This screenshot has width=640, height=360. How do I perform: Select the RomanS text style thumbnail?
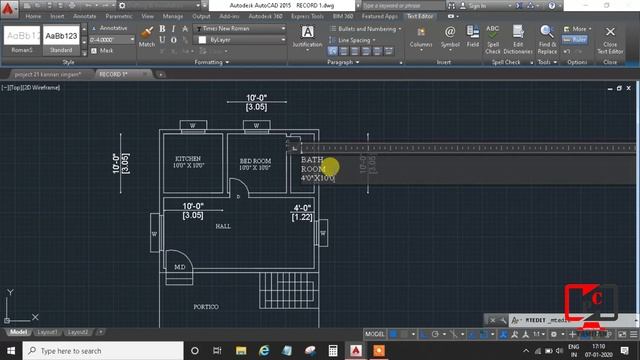click(22, 40)
